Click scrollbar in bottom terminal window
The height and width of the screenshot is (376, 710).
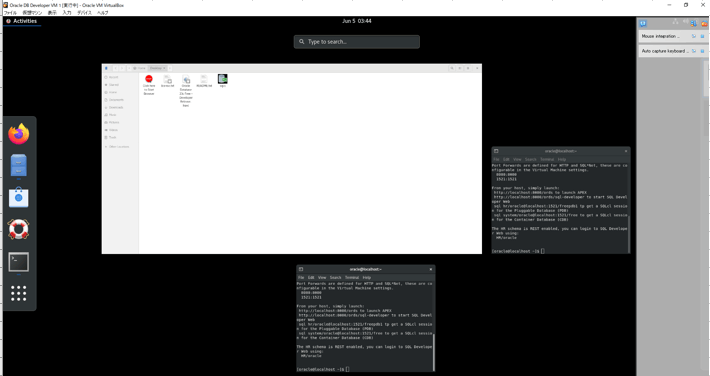[433, 352]
